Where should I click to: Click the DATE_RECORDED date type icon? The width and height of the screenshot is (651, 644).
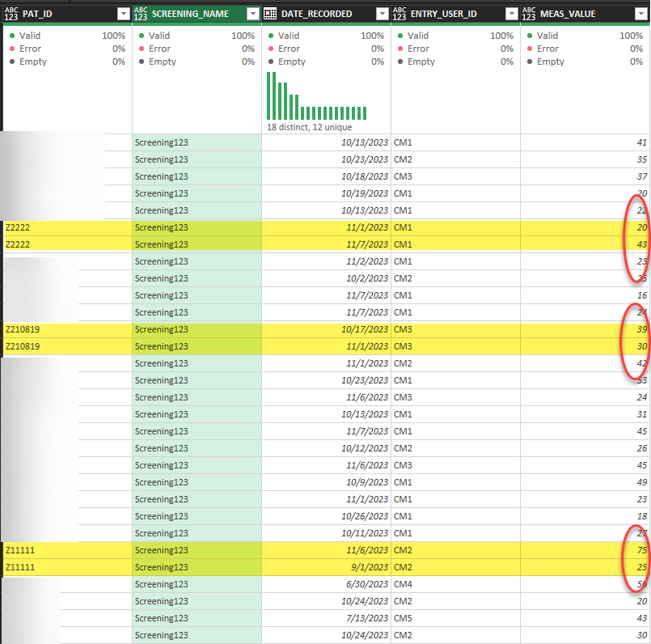270,14
